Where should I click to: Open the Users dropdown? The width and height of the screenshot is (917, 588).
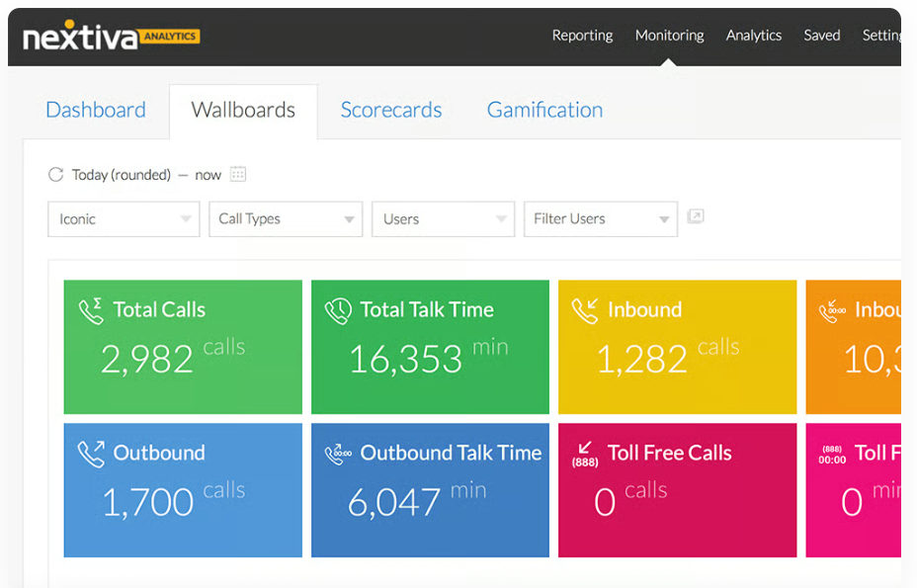[443, 218]
